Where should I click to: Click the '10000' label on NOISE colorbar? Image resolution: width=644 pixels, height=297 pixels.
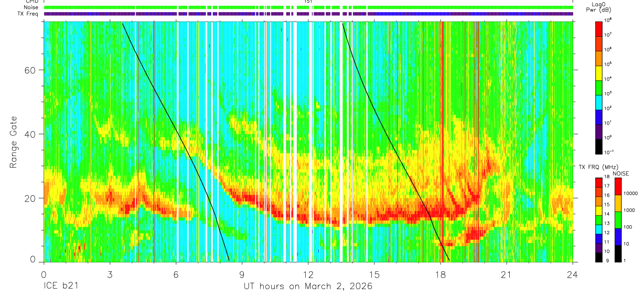click(630, 193)
